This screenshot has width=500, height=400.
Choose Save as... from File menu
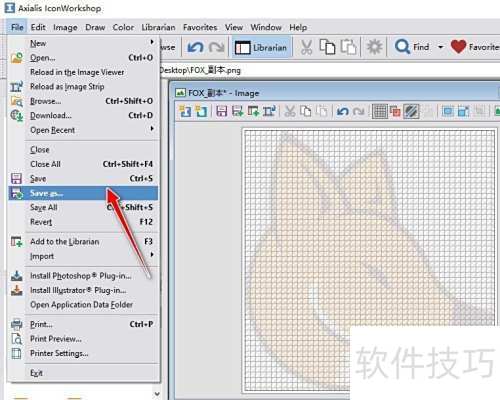(83, 193)
